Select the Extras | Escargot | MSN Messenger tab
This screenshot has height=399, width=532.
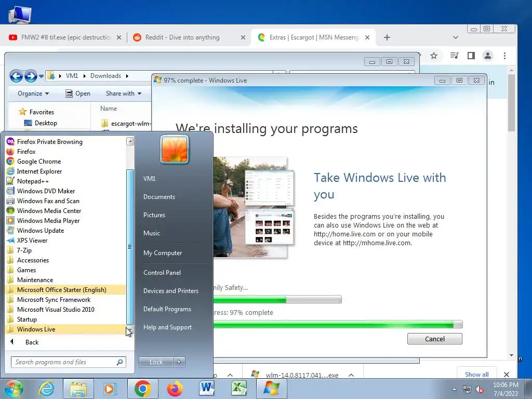[x=313, y=37]
